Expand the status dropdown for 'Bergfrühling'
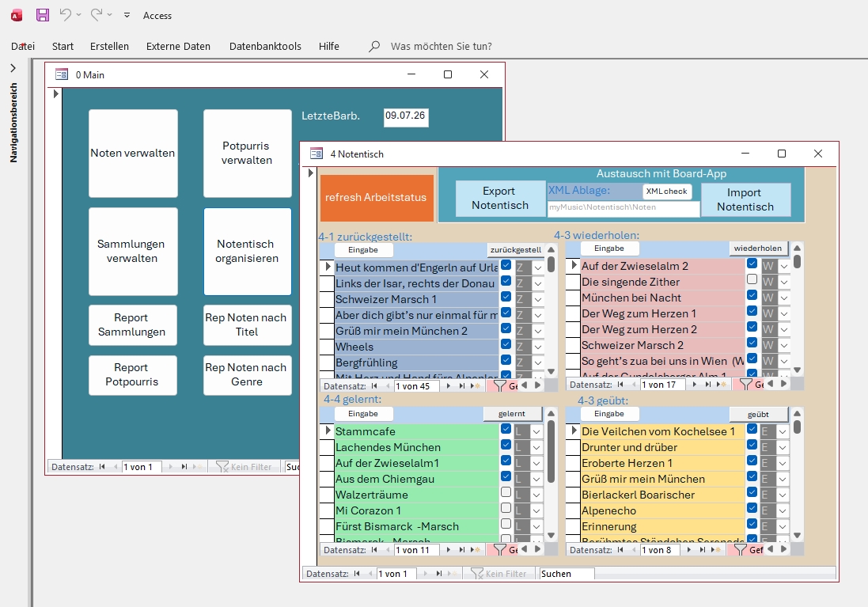Viewport: 868px width, 607px height. 538,363
